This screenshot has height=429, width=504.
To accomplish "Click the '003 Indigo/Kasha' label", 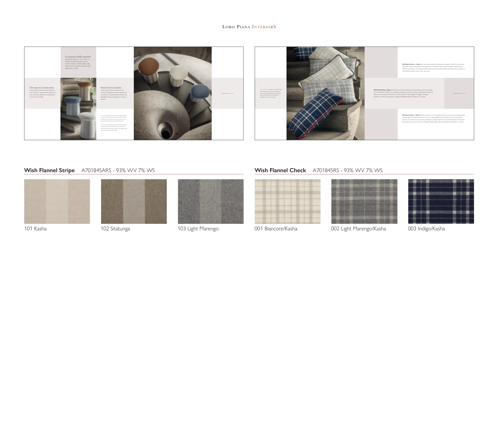I will coord(426,229).
